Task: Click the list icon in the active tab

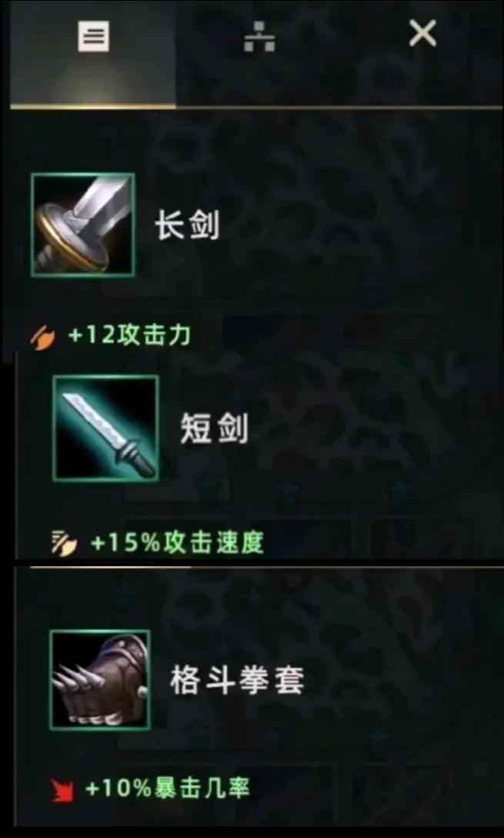Action: coord(93,37)
